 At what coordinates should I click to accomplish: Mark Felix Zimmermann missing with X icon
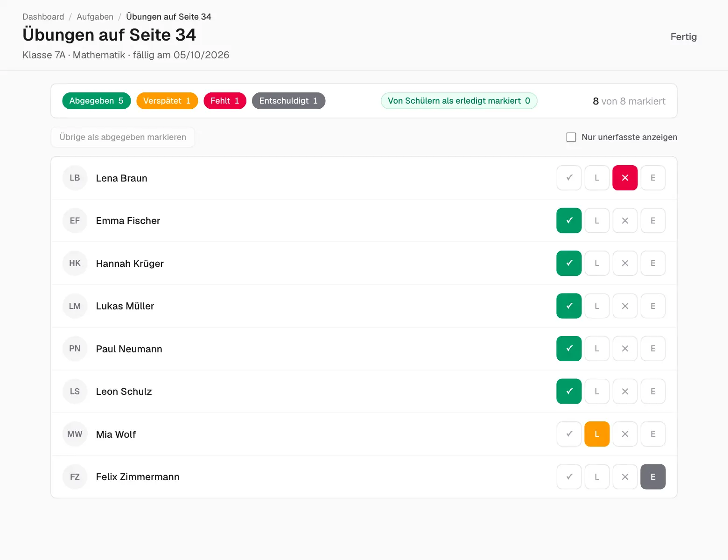click(x=625, y=477)
